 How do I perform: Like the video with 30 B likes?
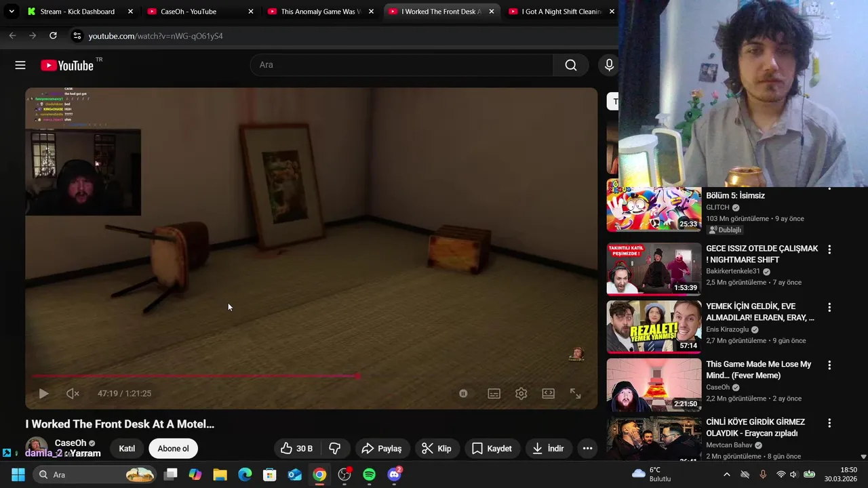297,448
